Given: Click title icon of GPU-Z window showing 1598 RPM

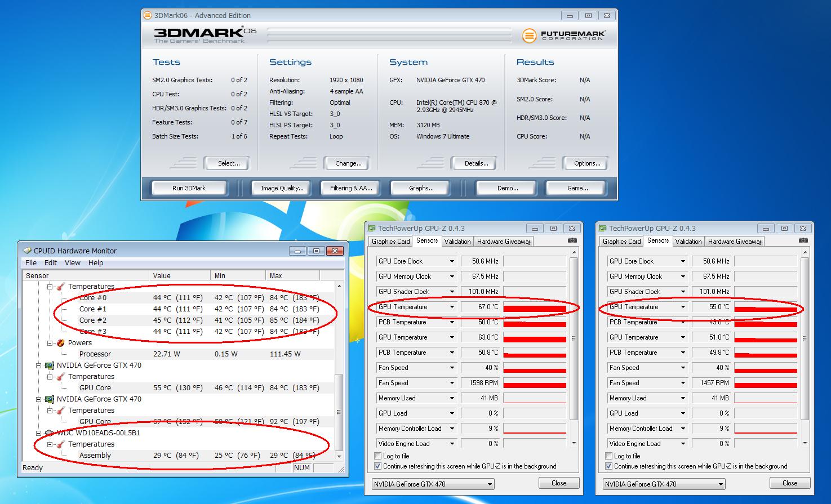Looking at the screenshot, I should (372, 228).
